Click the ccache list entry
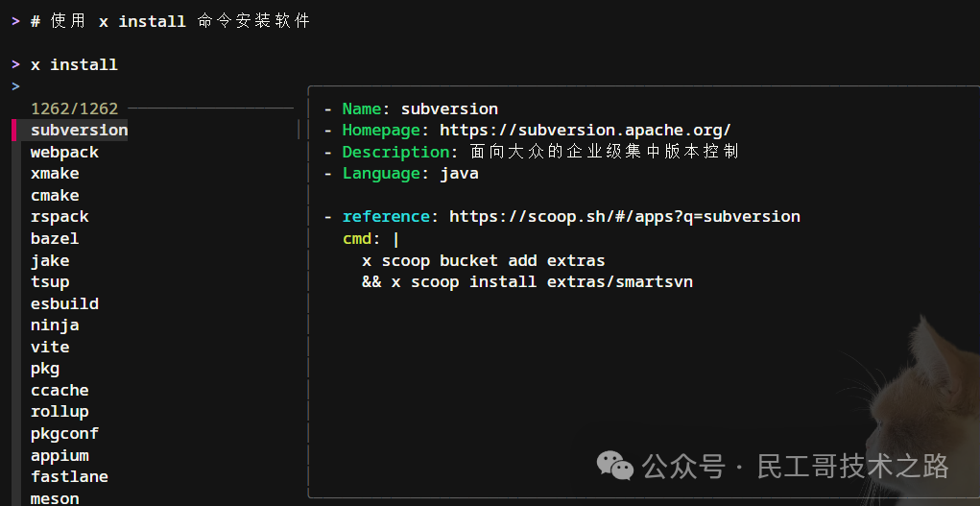980x506 pixels. pyautogui.click(x=60, y=390)
